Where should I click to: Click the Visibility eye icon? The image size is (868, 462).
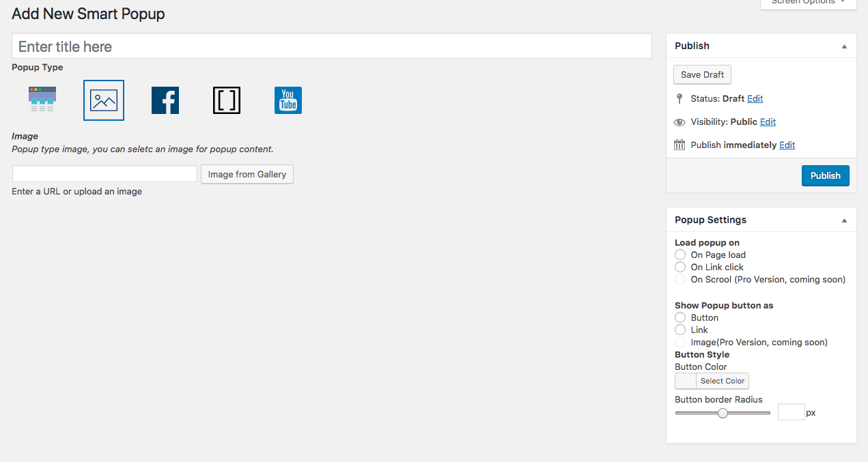[x=680, y=122]
